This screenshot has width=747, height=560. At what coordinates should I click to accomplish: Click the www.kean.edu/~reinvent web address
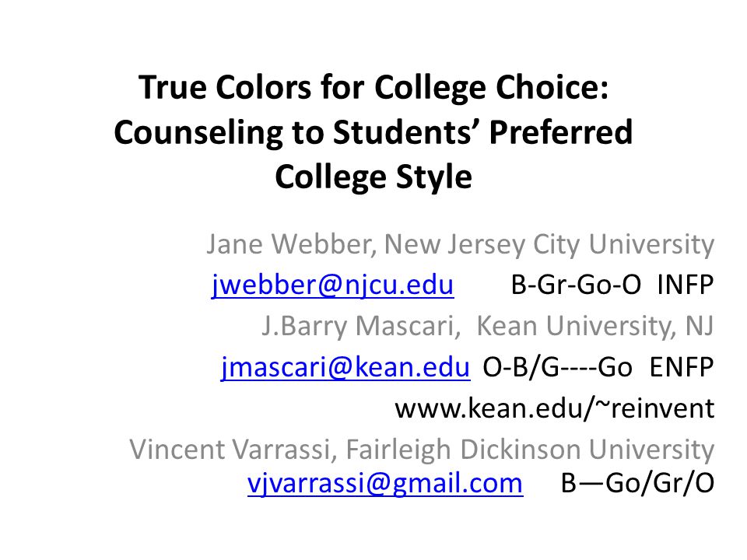pos(555,408)
